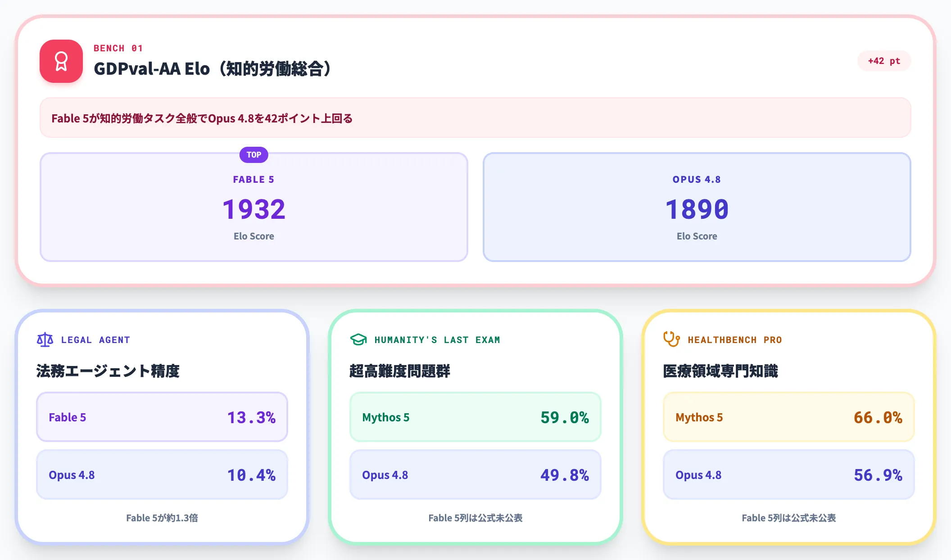Select the Opus 4.8 10.4% row
Viewport: 951px width, 560px height.
[162, 474]
